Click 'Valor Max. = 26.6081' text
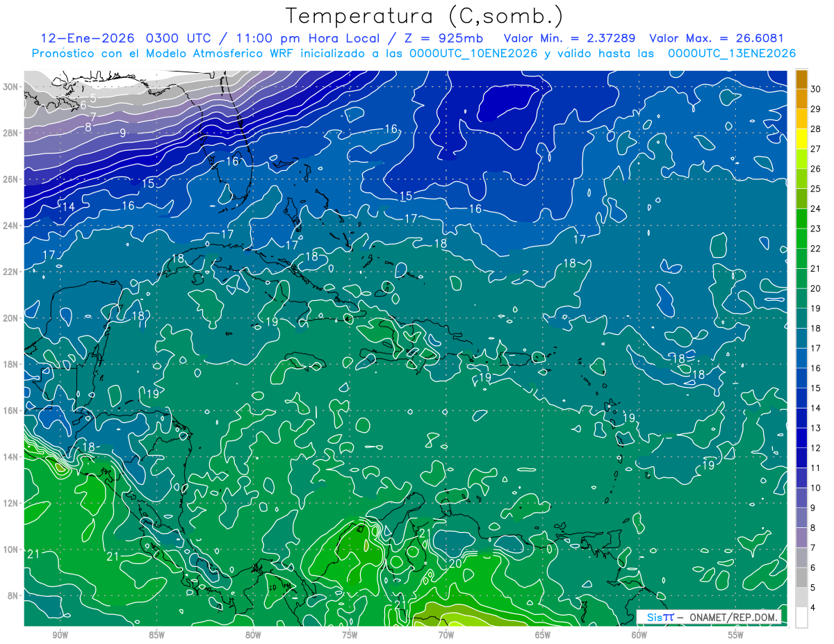834x644 pixels. [717, 38]
